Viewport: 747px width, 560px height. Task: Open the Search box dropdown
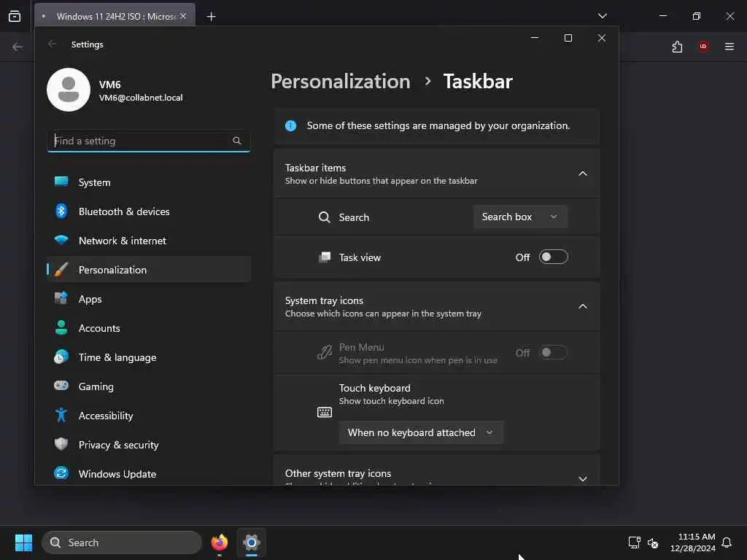pyautogui.click(x=520, y=217)
